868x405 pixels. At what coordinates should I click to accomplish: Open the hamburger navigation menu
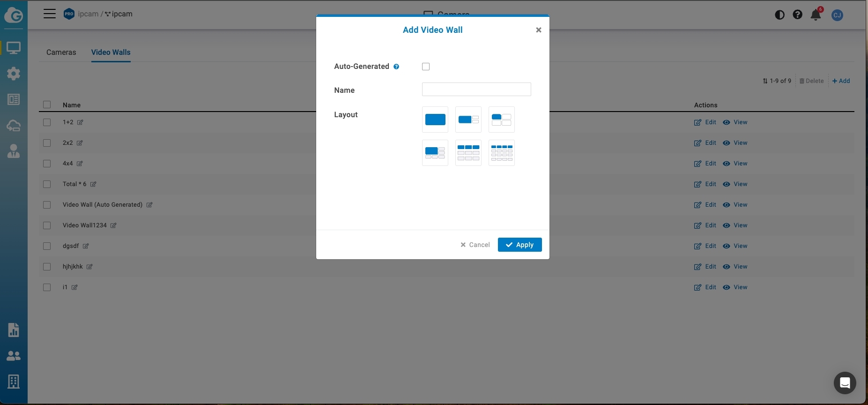pyautogui.click(x=50, y=14)
